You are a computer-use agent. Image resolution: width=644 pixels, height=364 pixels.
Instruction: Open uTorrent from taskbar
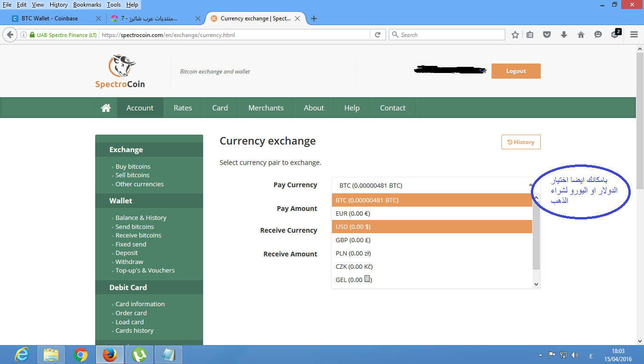139,355
